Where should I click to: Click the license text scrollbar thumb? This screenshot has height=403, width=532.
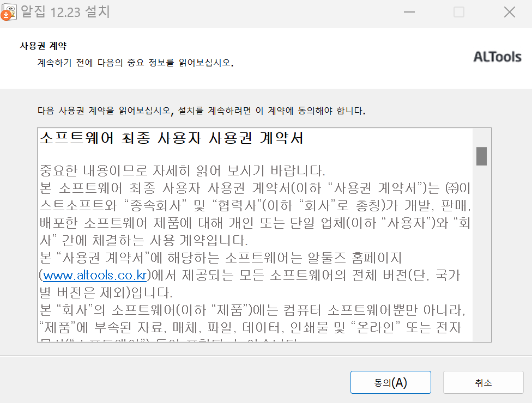(481, 156)
